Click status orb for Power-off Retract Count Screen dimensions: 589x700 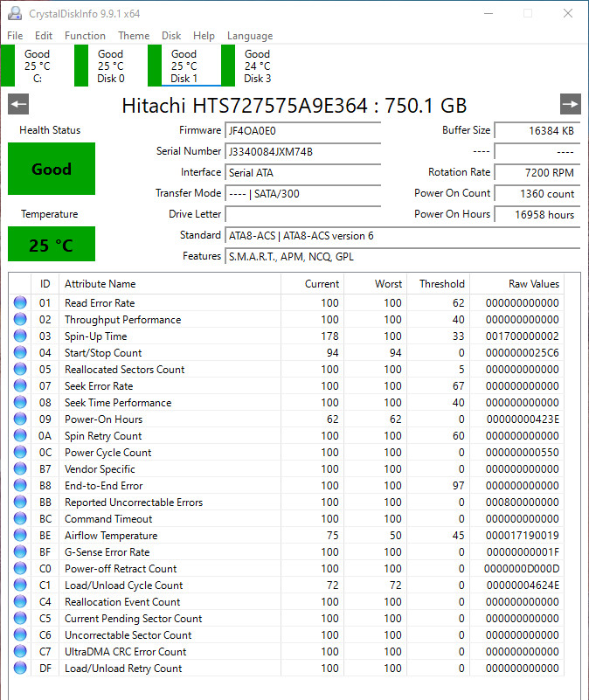pos(20,568)
